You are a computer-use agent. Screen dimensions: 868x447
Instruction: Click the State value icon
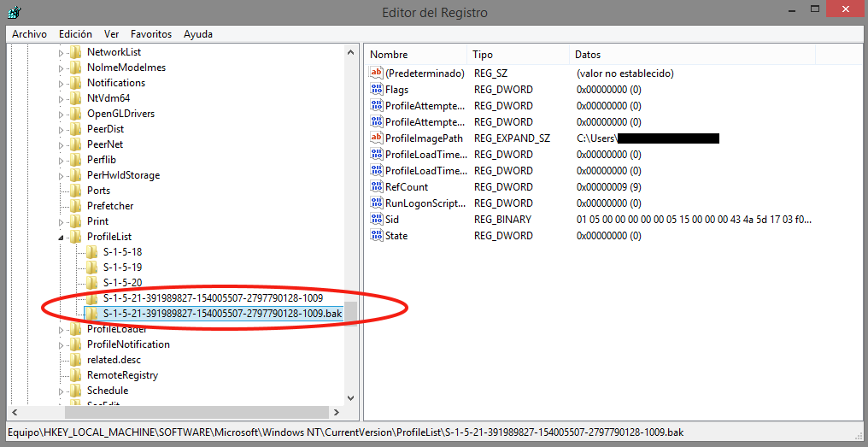tap(376, 236)
